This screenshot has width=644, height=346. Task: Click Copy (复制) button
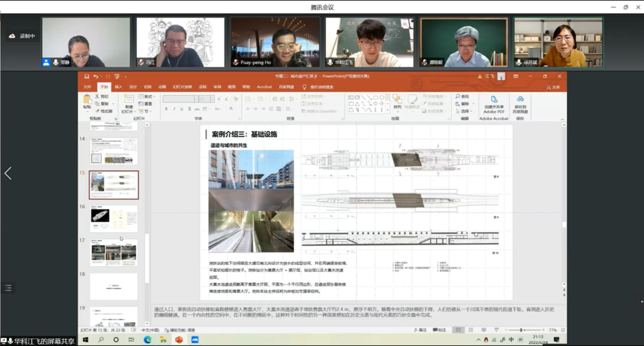click(102, 104)
